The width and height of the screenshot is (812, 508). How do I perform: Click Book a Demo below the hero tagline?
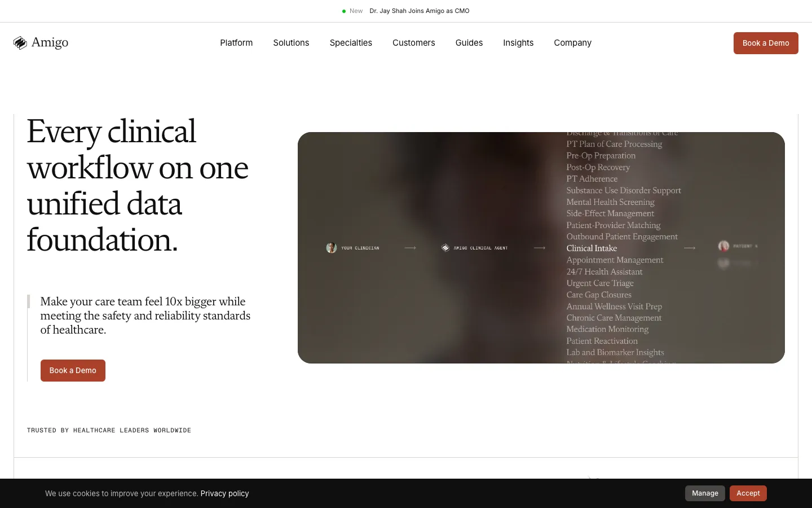click(x=73, y=370)
